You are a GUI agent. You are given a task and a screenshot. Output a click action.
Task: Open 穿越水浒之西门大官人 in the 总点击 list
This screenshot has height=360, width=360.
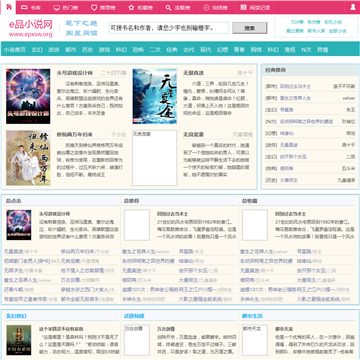(85, 290)
